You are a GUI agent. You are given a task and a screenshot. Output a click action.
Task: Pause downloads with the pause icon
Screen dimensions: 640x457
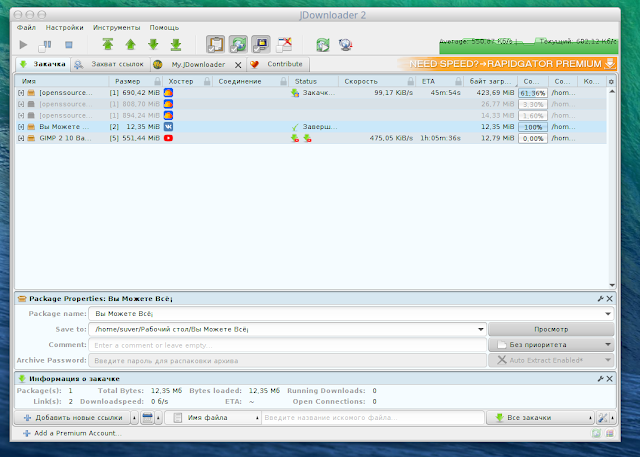(45, 45)
